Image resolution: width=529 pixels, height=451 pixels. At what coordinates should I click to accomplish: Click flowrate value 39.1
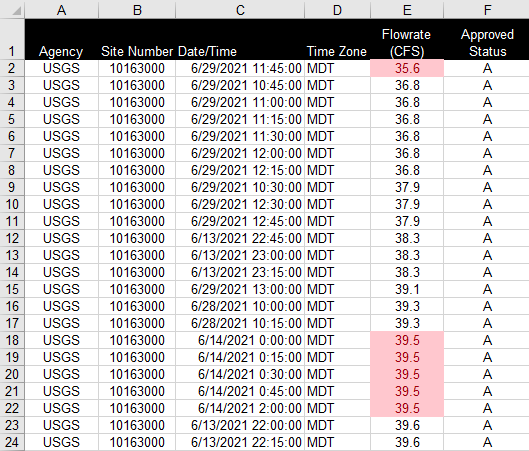click(407, 289)
